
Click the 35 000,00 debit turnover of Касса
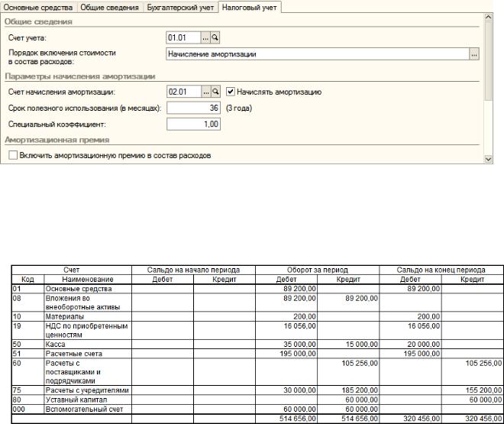(x=299, y=345)
